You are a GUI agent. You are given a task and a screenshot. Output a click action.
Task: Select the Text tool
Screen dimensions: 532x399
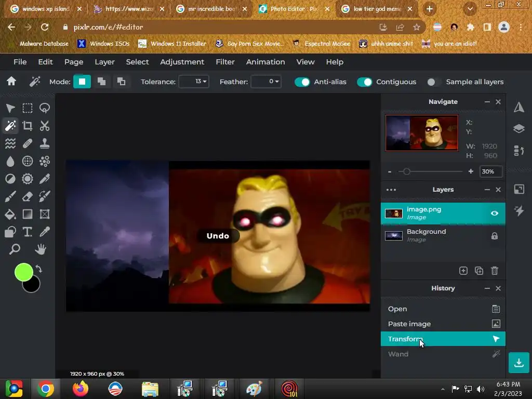point(28,232)
